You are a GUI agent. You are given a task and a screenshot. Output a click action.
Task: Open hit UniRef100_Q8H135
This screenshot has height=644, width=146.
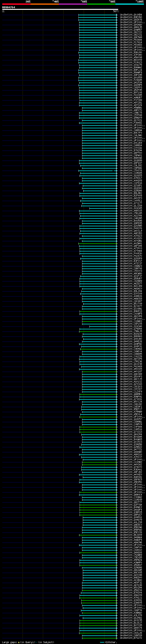point(131,27)
